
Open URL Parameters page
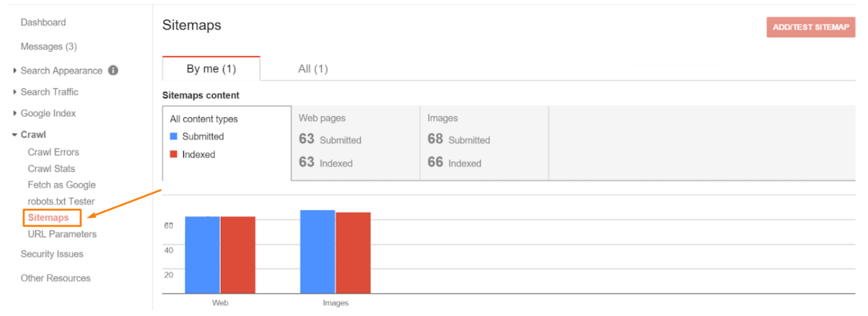(x=62, y=234)
